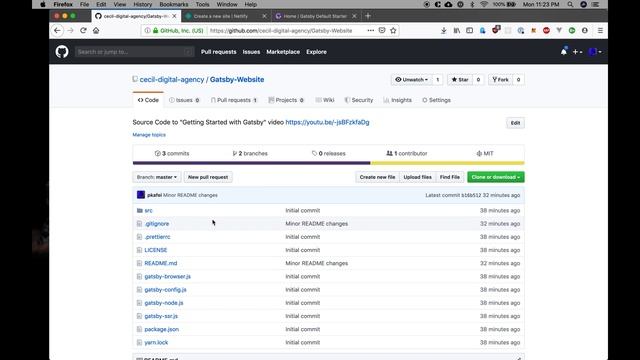This screenshot has height=360, width=640.
Task: Open package.json file
Action: click(x=162, y=329)
